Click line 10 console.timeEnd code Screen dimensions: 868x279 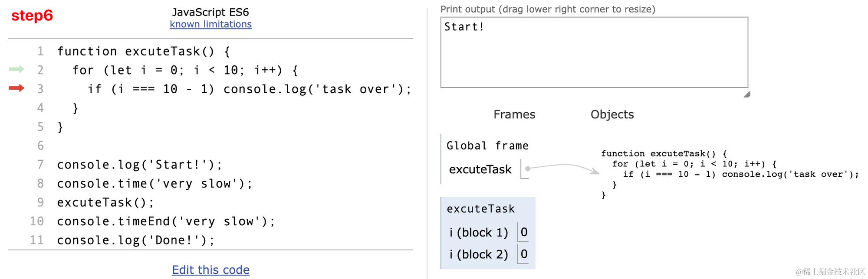(166, 221)
